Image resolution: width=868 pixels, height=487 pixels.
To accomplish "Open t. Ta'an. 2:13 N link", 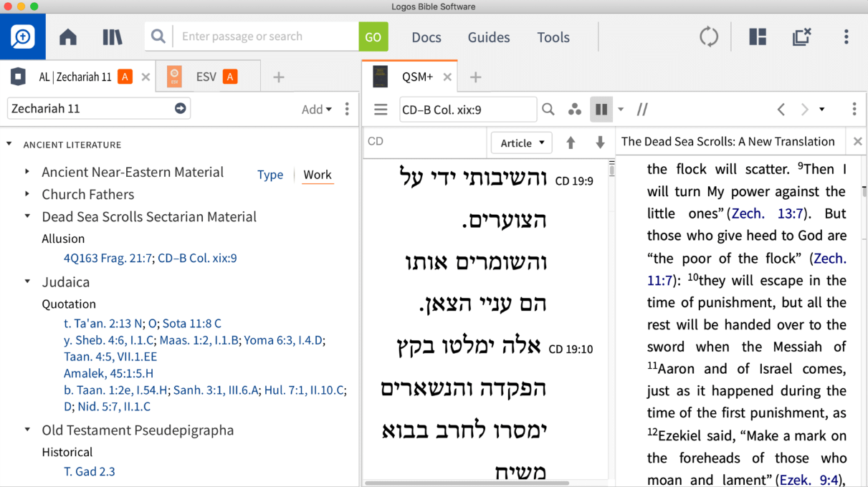I will pyautogui.click(x=103, y=324).
